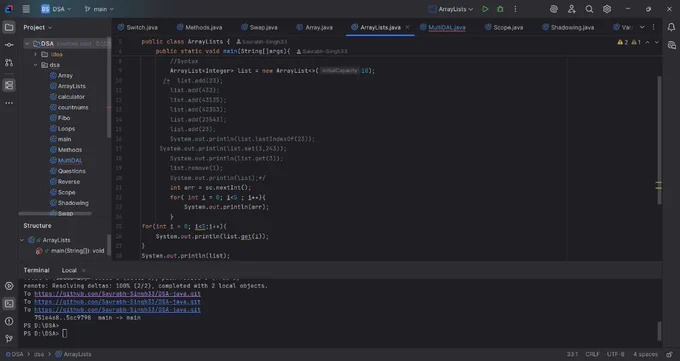680x361 pixels.
Task: Open the Commit tool window icon
Action: pyautogui.click(x=9, y=45)
